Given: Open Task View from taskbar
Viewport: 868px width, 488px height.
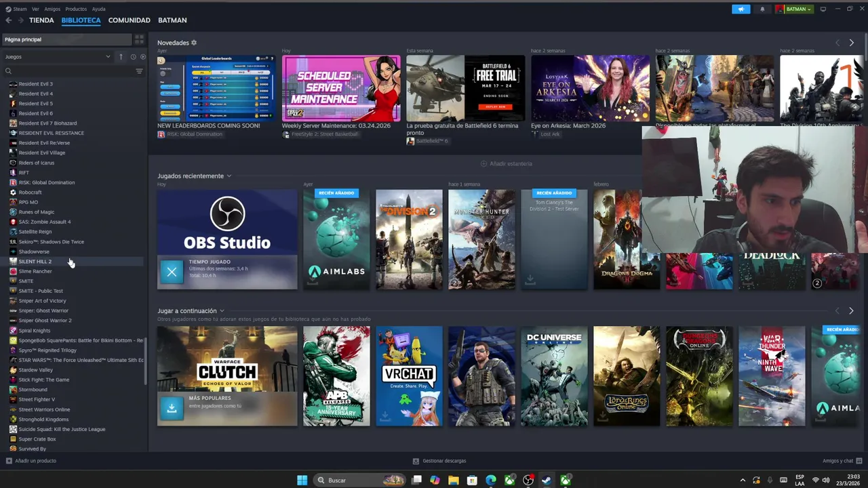Looking at the screenshot, I should [x=417, y=480].
